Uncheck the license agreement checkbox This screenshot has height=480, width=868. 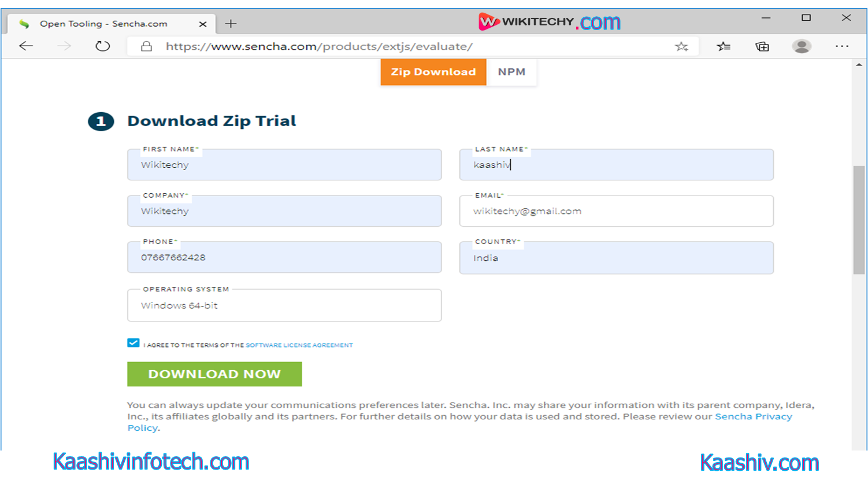[133, 343]
